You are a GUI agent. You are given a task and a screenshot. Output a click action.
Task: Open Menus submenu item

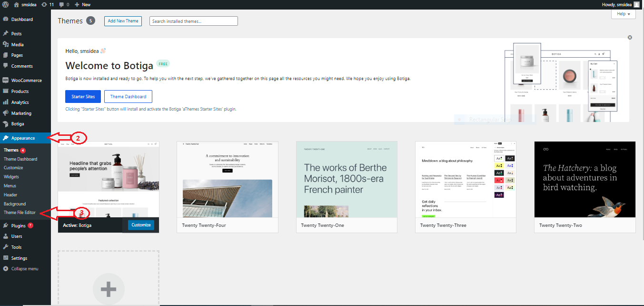point(10,186)
